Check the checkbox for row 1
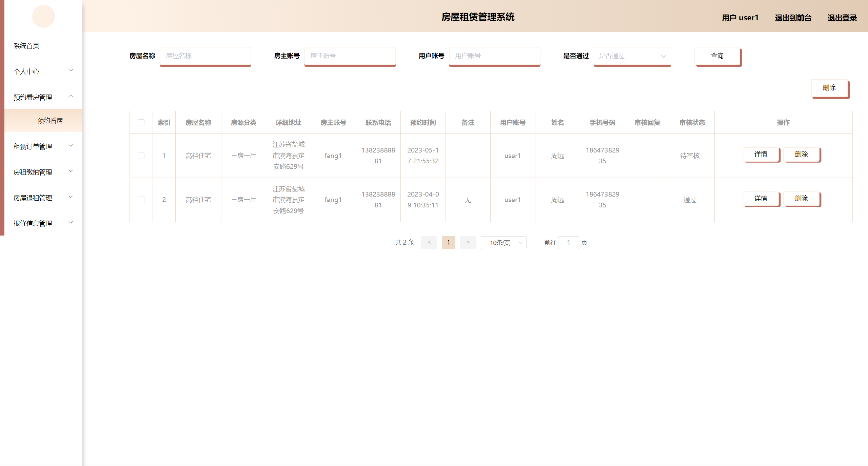The width and height of the screenshot is (868, 466). [141, 156]
